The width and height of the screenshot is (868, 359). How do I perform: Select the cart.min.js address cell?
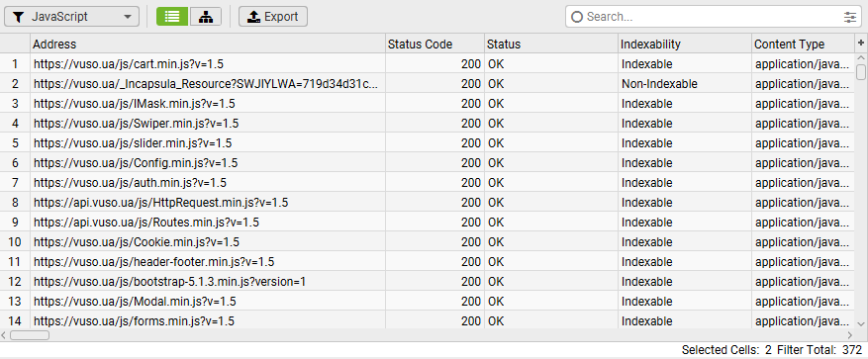(208, 64)
